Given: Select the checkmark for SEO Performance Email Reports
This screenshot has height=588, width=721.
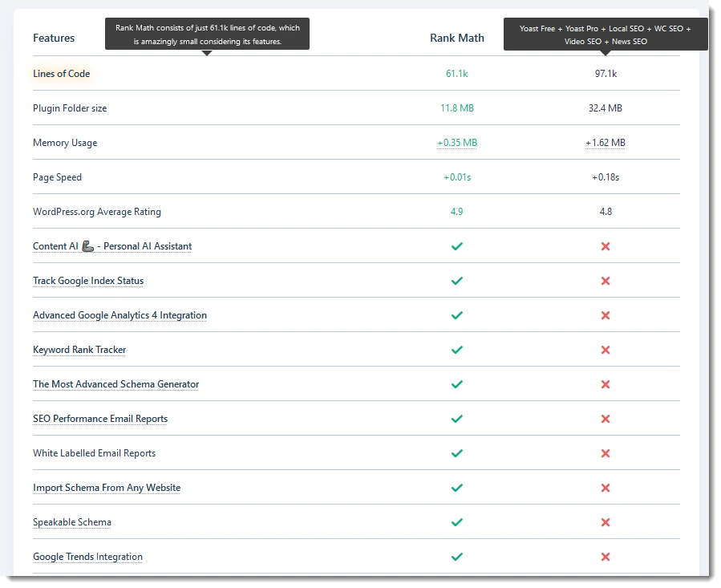Looking at the screenshot, I should (456, 419).
